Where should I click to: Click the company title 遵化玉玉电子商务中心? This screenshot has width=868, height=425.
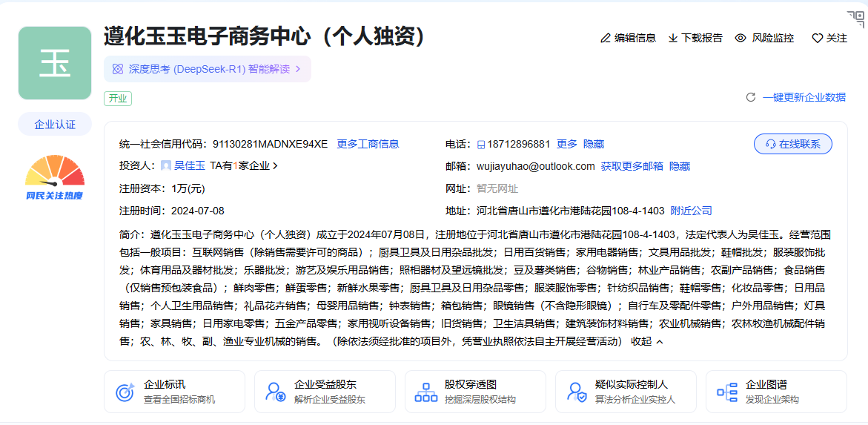point(209,36)
